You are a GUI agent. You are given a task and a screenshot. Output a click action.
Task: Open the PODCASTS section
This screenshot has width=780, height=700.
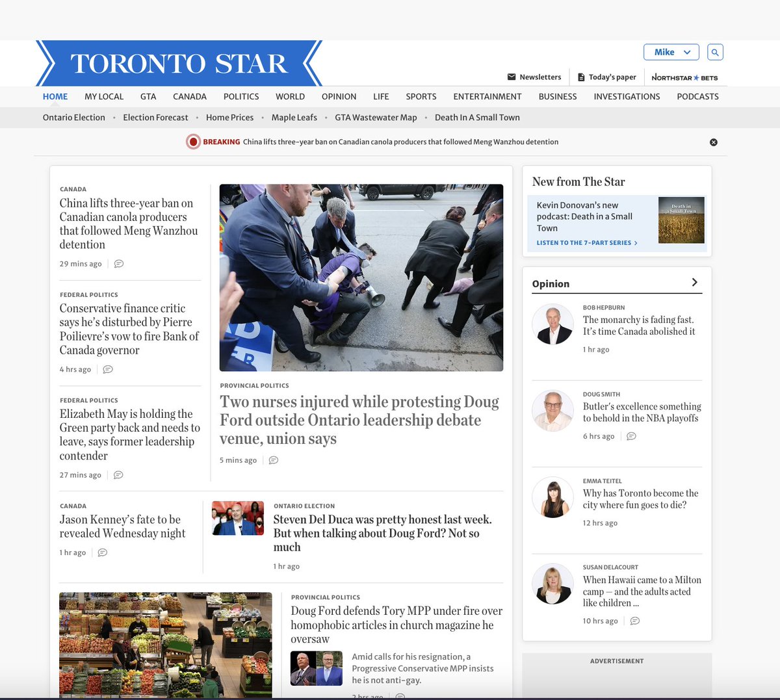pos(697,96)
